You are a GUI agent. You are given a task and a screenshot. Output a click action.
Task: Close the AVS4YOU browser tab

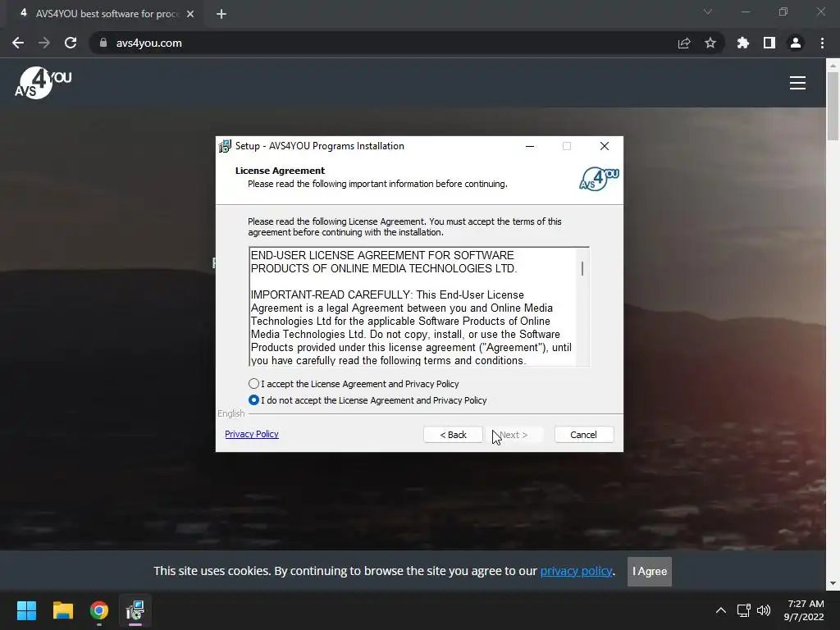pos(190,14)
